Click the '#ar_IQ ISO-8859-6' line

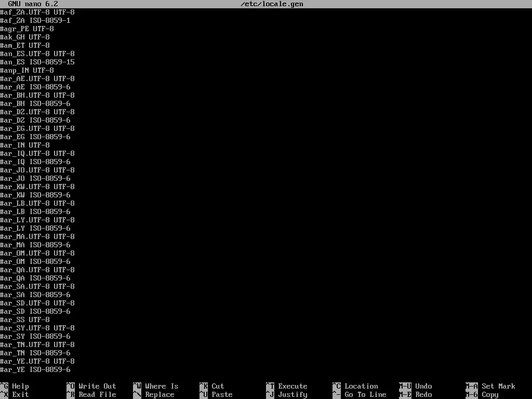click(x=35, y=162)
